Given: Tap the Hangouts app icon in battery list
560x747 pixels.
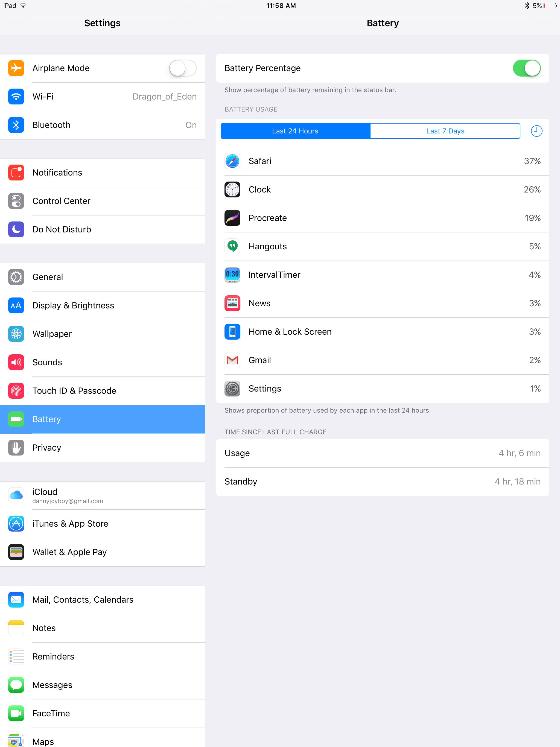Looking at the screenshot, I should click(232, 246).
